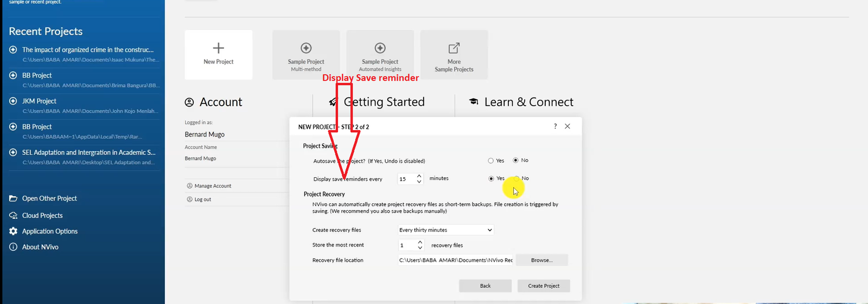Click the Recent Projects heading
This screenshot has height=304, width=868.
[46, 31]
